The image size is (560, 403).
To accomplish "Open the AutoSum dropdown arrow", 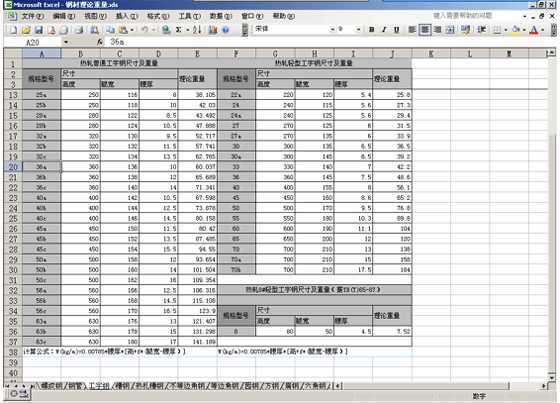I will [187, 30].
